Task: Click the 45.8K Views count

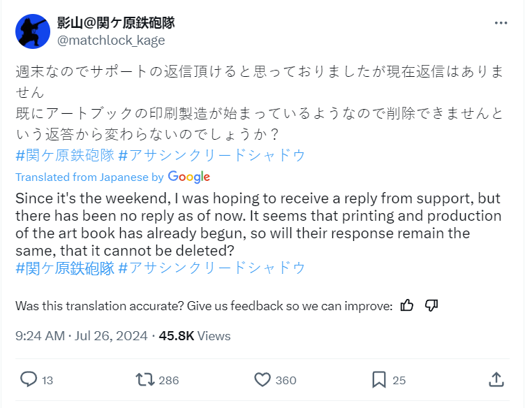Action: pos(195,336)
